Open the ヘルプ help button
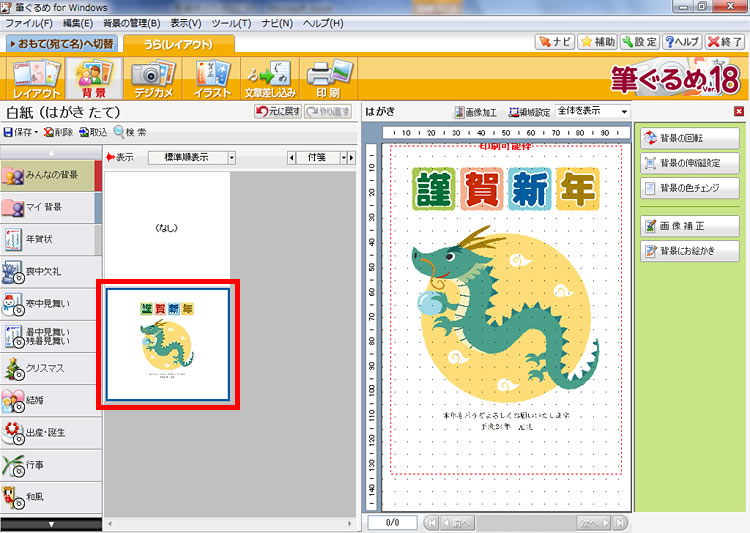Viewport: 750px width, 533px height. [x=682, y=42]
